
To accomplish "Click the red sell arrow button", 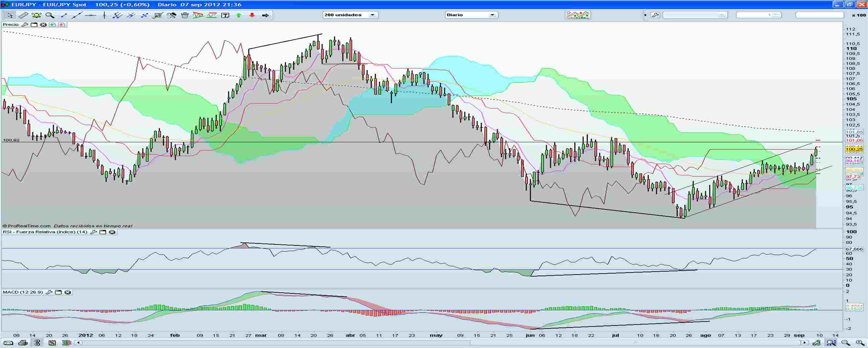I will point(251,15).
